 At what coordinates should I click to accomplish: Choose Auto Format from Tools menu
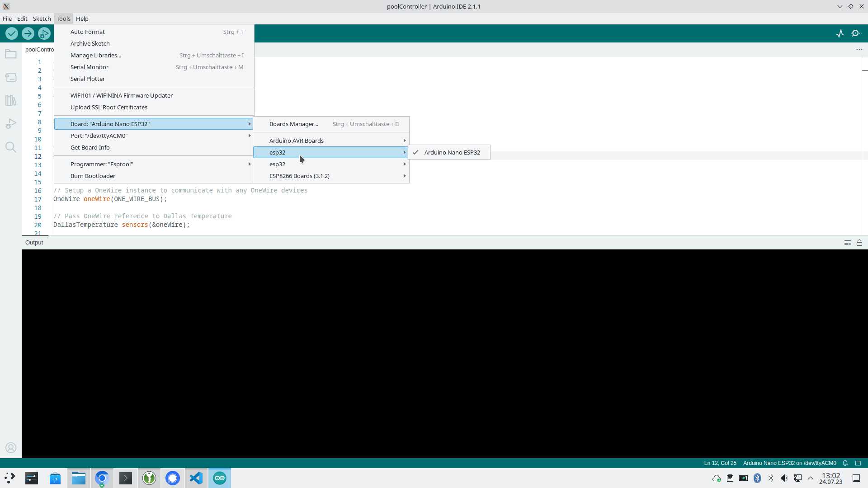(x=88, y=32)
